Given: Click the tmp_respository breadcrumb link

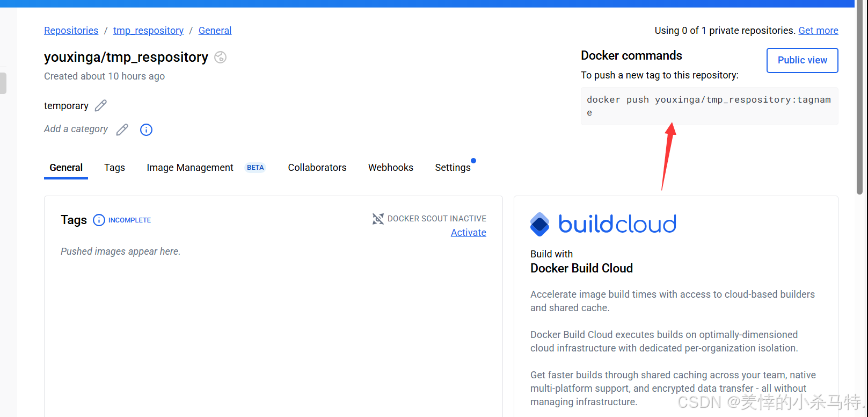Looking at the screenshot, I should (x=148, y=31).
